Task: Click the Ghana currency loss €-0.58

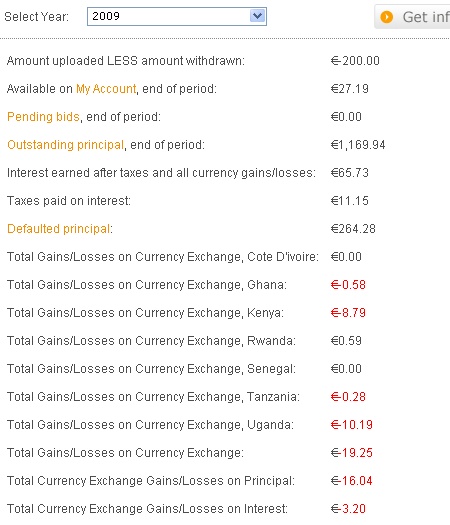Action: click(x=348, y=285)
